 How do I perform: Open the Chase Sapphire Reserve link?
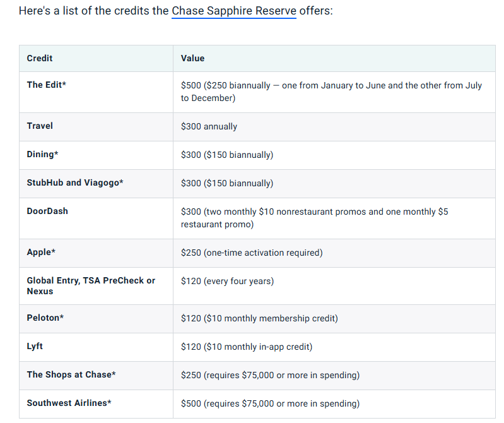233,12
